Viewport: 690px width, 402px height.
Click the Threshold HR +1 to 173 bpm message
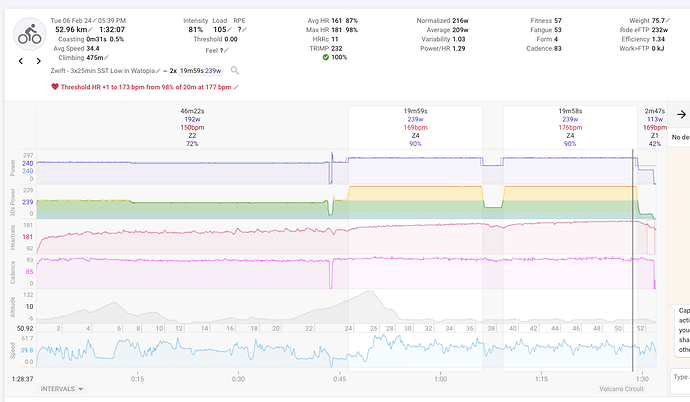[x=146, y=87]
